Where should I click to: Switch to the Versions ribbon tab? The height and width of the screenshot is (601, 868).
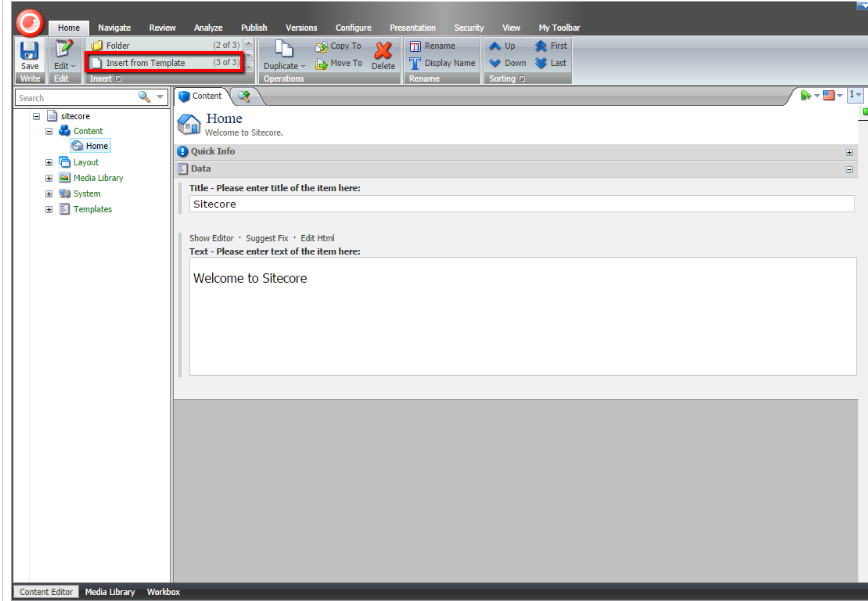[x=301, y=28]
